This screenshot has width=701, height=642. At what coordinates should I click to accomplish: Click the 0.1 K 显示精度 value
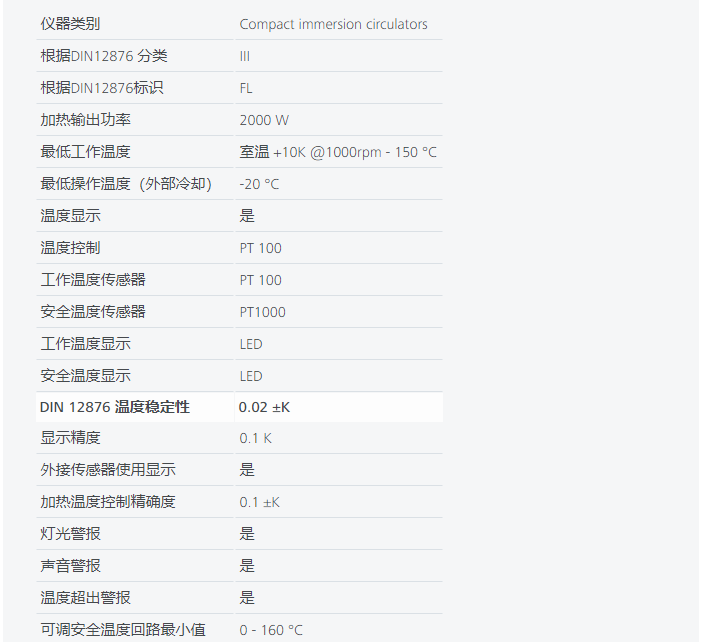tap(255, 438)
